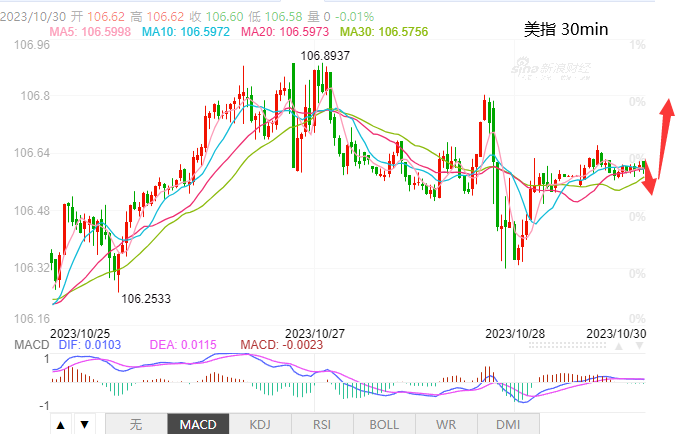Switch to the RSI indicator tab

[321, 424]
